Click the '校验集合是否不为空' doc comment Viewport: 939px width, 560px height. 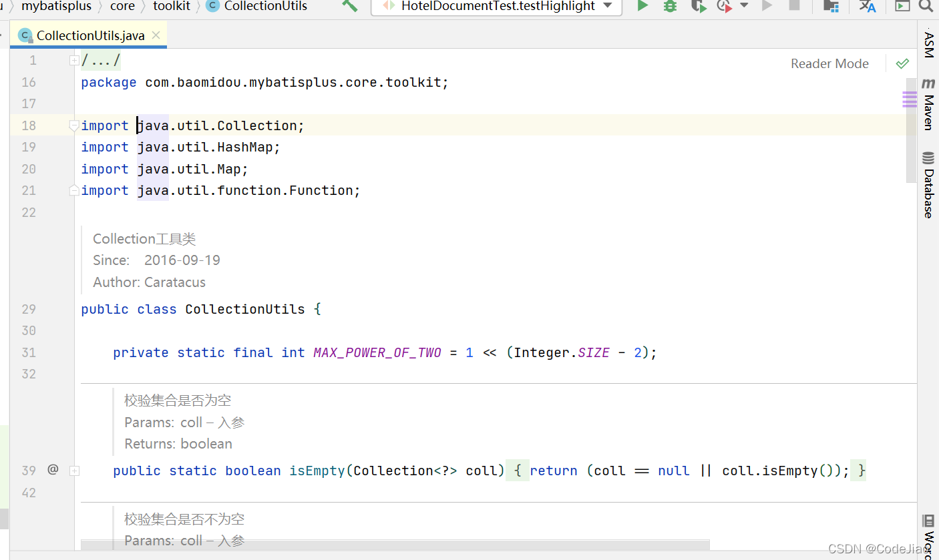point(184,519)
